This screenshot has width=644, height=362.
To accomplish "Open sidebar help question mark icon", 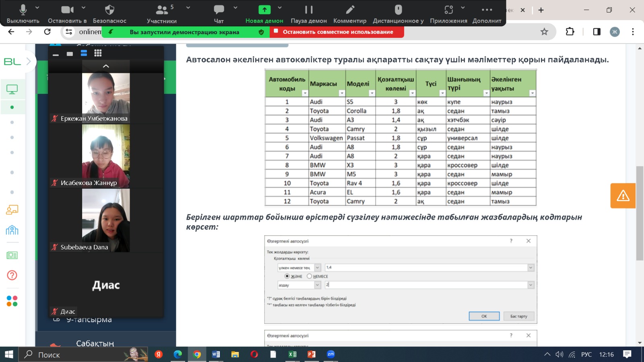I will 12,275.
